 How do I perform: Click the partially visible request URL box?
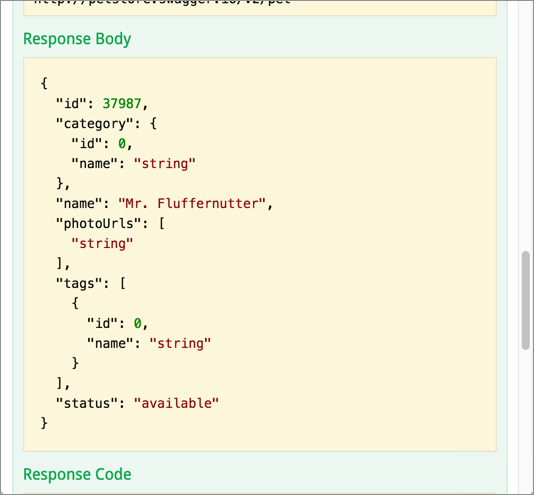click(260, 8)
